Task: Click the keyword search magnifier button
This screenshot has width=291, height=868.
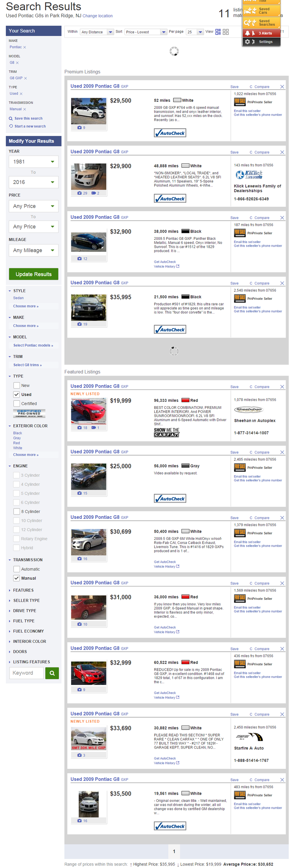Action: pyautogui.click(x=52, y=673)
